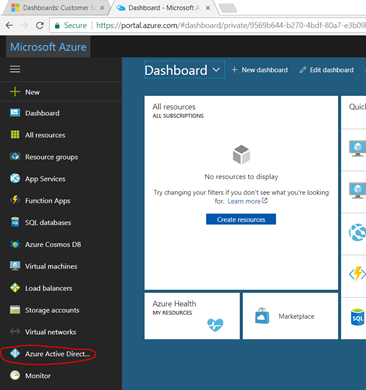Close the Dashboards: Customer browser tab
366x390 pixels.
(102, 8)
